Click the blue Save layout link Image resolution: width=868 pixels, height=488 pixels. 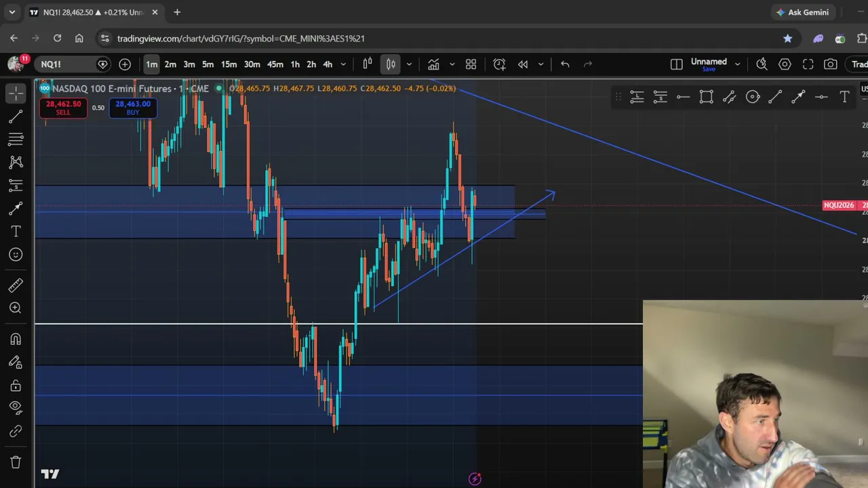pyautogui.click(x=709, y=69)
